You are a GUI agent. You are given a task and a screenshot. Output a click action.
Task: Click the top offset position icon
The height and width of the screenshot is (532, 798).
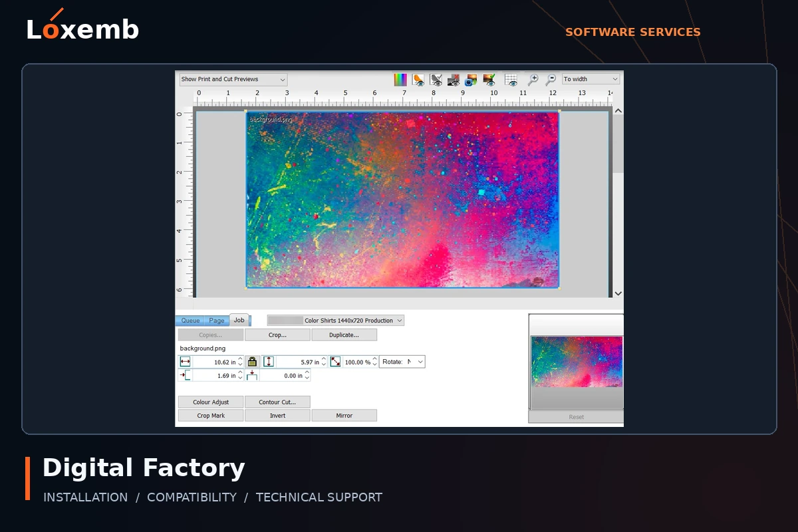coord(252,376)
